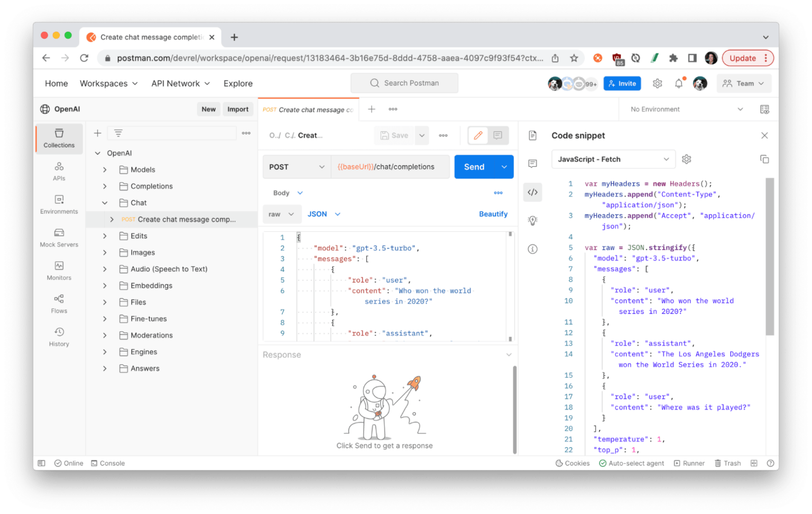The image size is (812, 514).
Task: Click the pencil edit mode icon
Action: click(x=478, y=135)
